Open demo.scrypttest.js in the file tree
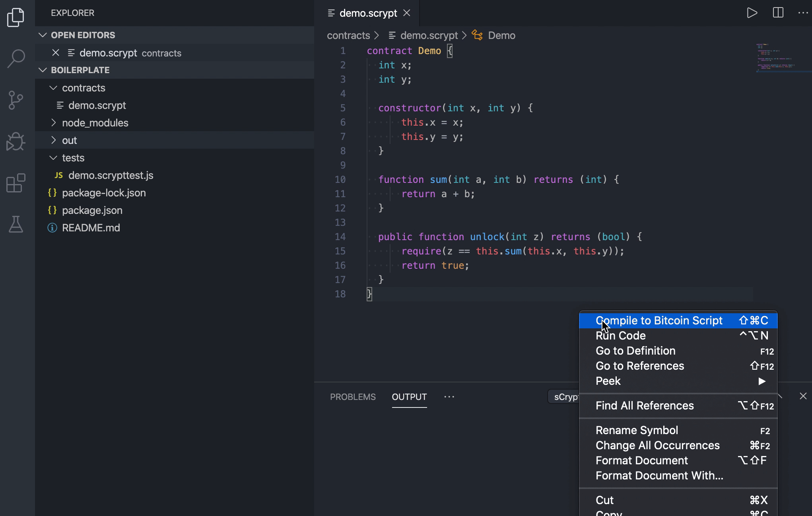The width and height of the screenshot is (812, 516). pos(111,175)
